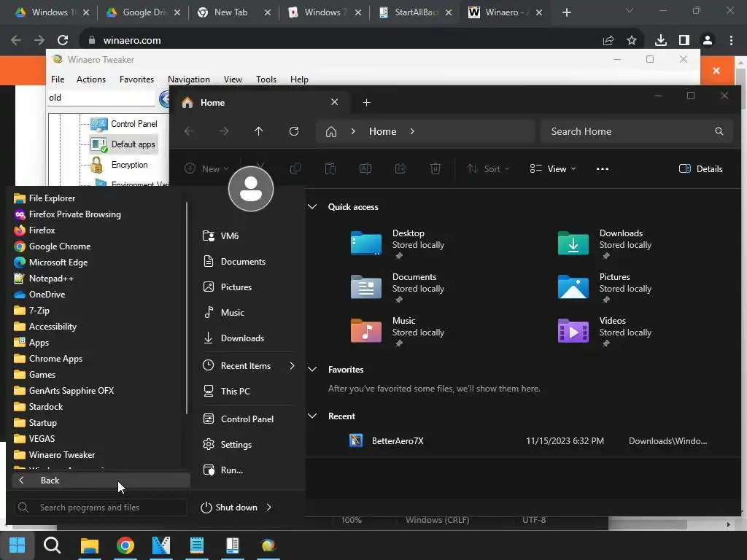
Task: Switch to the StartAllBack Chrome tab
Action: (x=415, y=12)
